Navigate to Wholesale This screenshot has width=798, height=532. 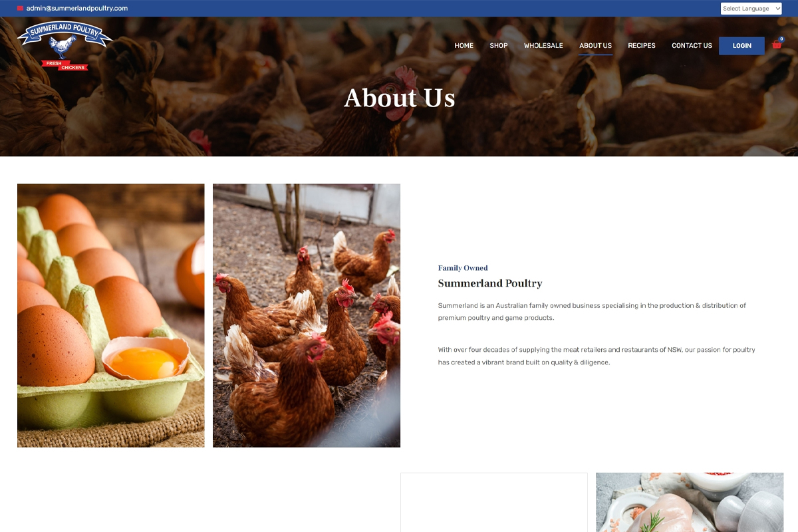[x=543, y=46]
